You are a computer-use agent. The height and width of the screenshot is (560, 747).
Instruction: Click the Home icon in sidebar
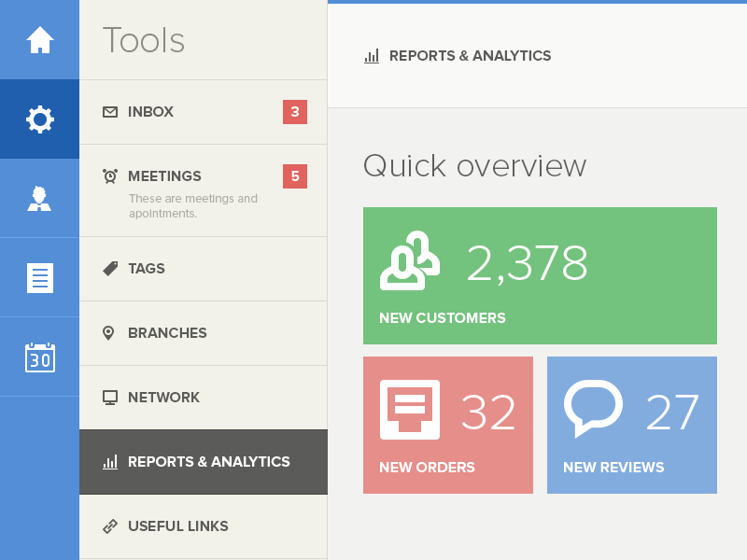(40, 40)
